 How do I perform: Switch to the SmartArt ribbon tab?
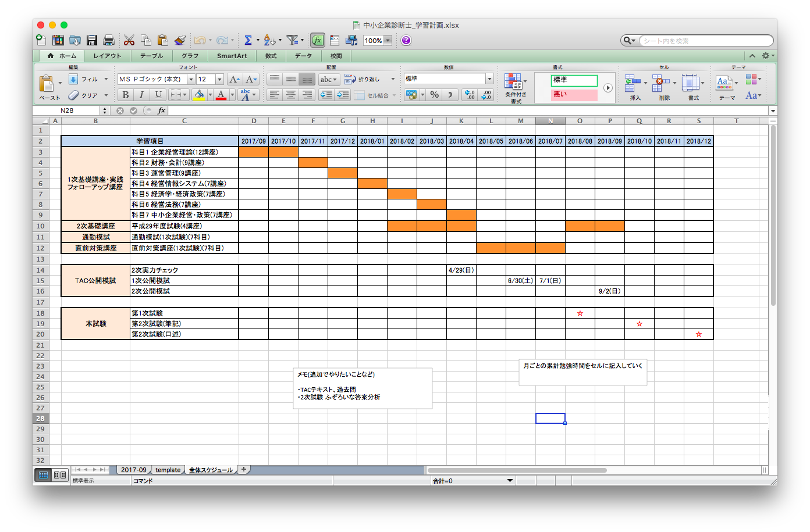(x=232, y=56)
